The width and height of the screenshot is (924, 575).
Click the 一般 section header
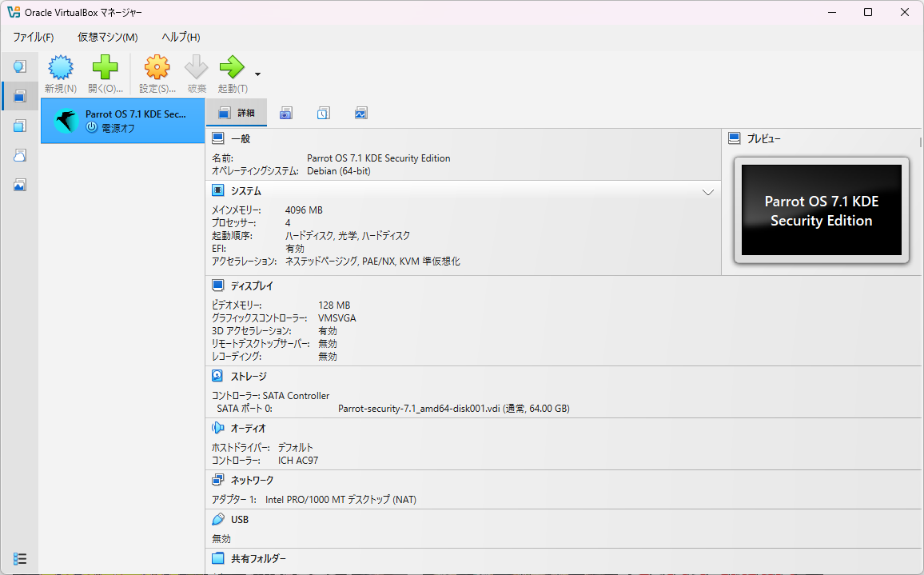(241, 138)
